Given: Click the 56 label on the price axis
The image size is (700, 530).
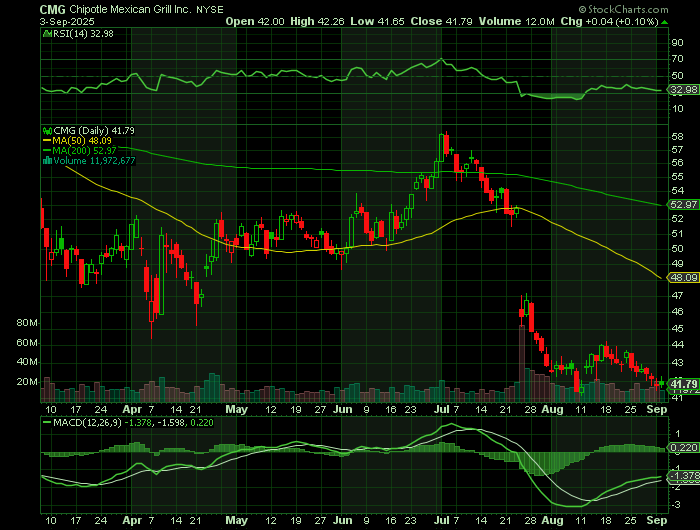Looking at the screenshot, I should (678, 163).
